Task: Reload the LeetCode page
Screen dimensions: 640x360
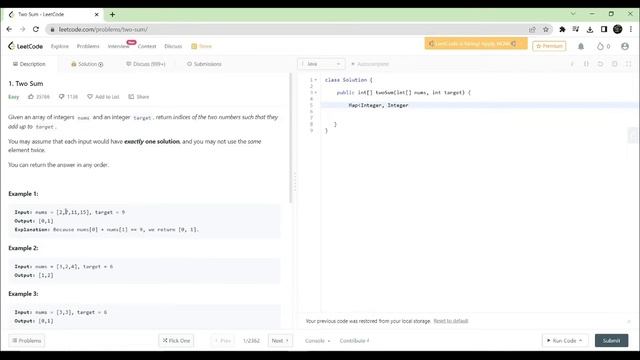Action: pyautogui.click(x=36, y=29)
